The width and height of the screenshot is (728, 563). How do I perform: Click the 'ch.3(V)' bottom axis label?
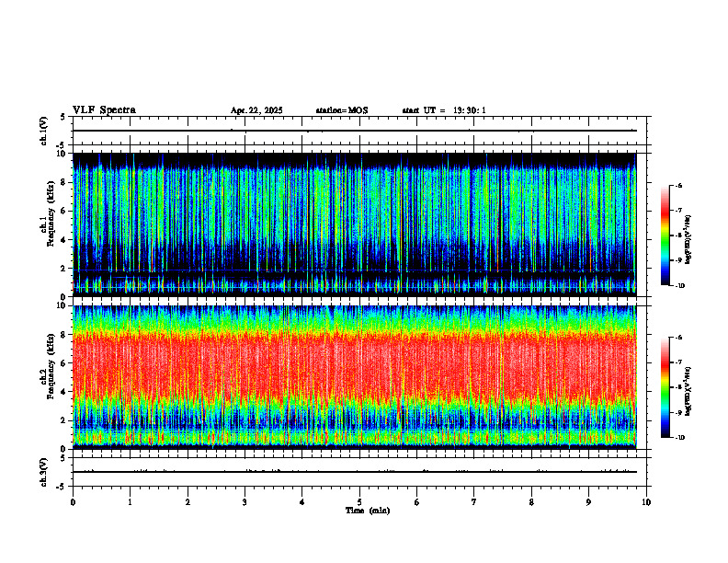(44, 472)
